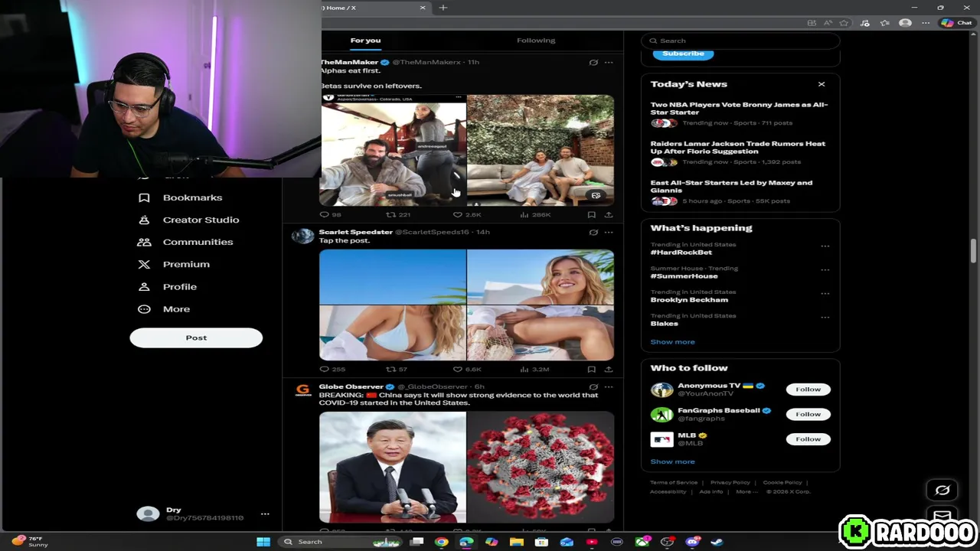Open File Explorer from the taskbar
980x551 pixels.
click(517, 542)
